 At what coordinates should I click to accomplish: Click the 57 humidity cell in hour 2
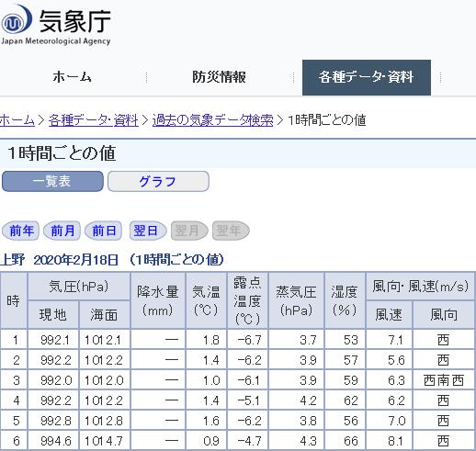coord(345,359)
